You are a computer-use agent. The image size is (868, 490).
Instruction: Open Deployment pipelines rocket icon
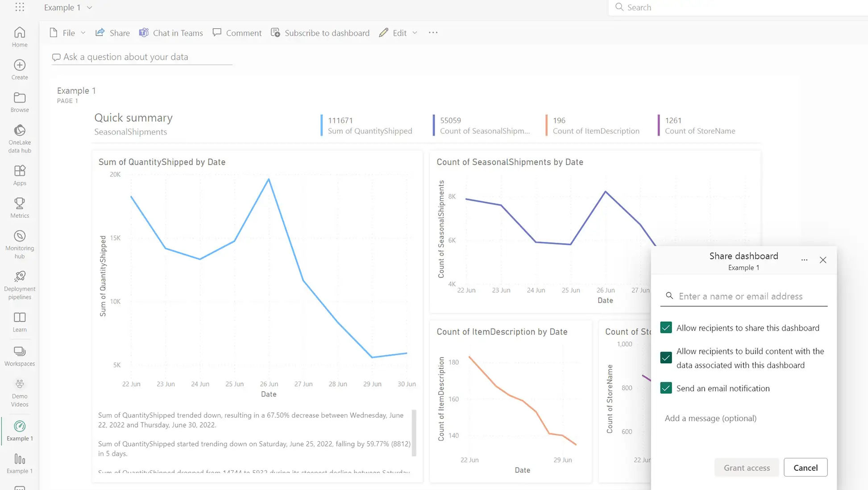tap(20, 277)
